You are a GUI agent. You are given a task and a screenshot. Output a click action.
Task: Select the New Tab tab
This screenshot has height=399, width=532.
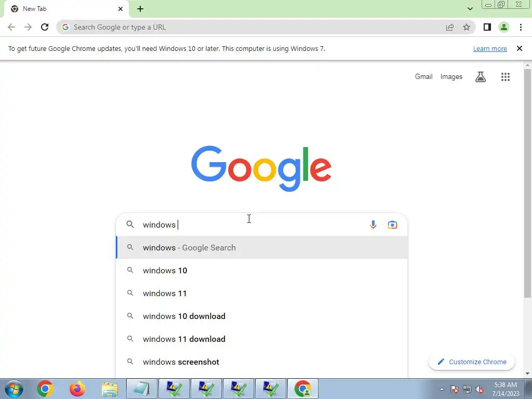66,9
